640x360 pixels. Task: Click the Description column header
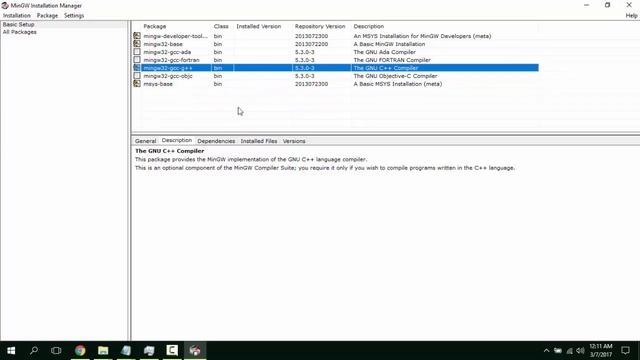coord(369,26)
